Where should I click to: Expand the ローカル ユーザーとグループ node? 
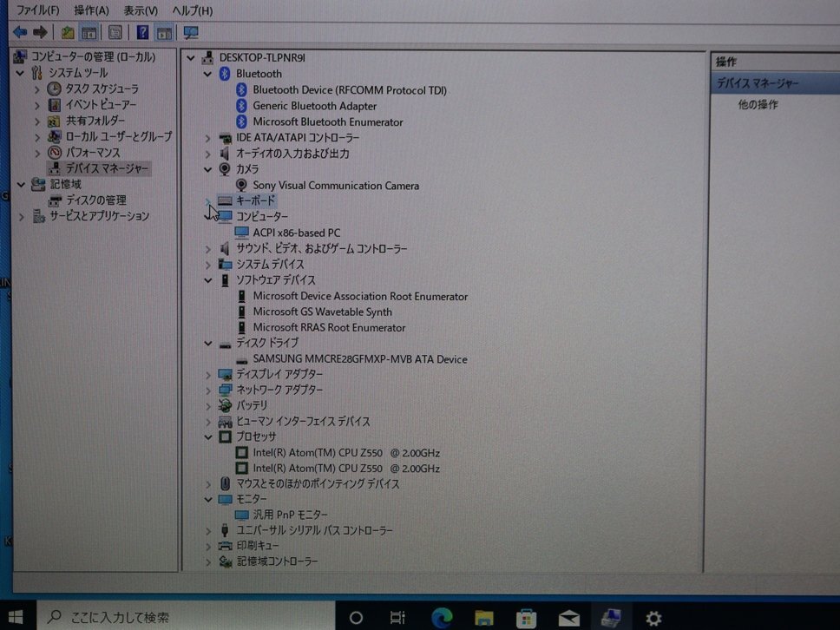[x=37, y=137]
